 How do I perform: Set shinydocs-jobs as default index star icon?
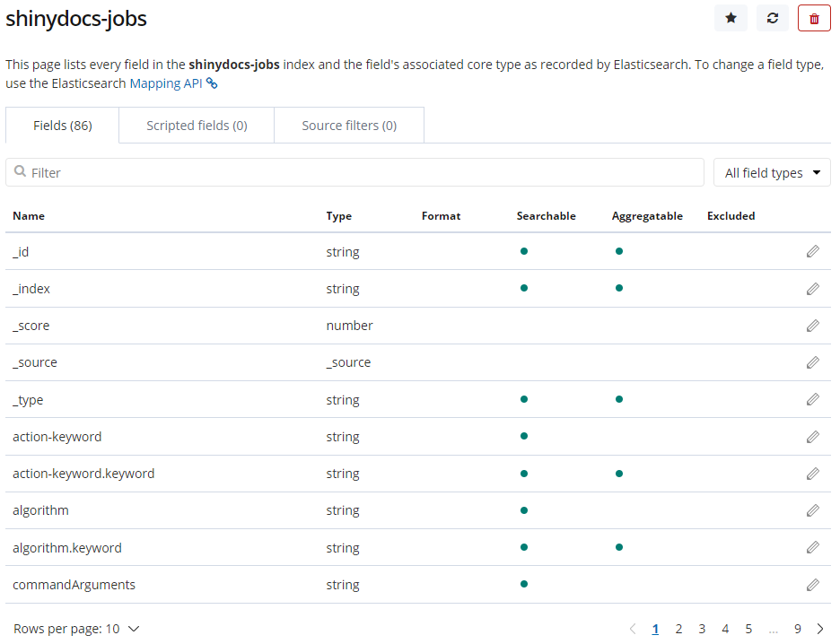731,18
